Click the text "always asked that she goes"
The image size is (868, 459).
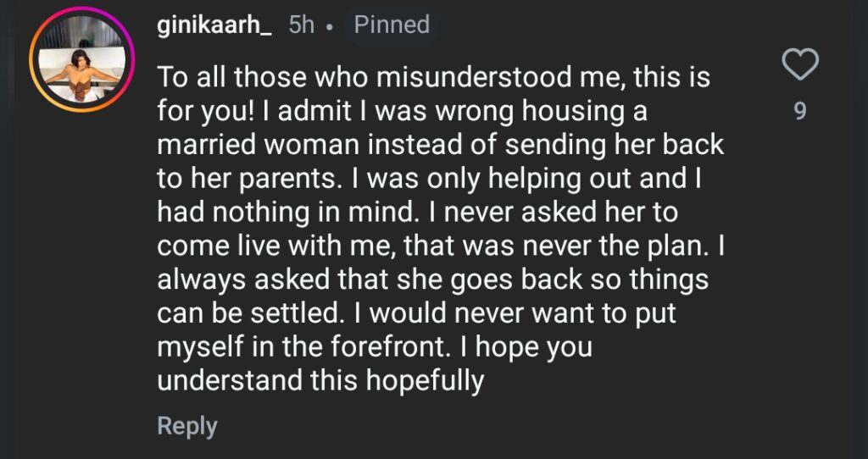[339, 279]
